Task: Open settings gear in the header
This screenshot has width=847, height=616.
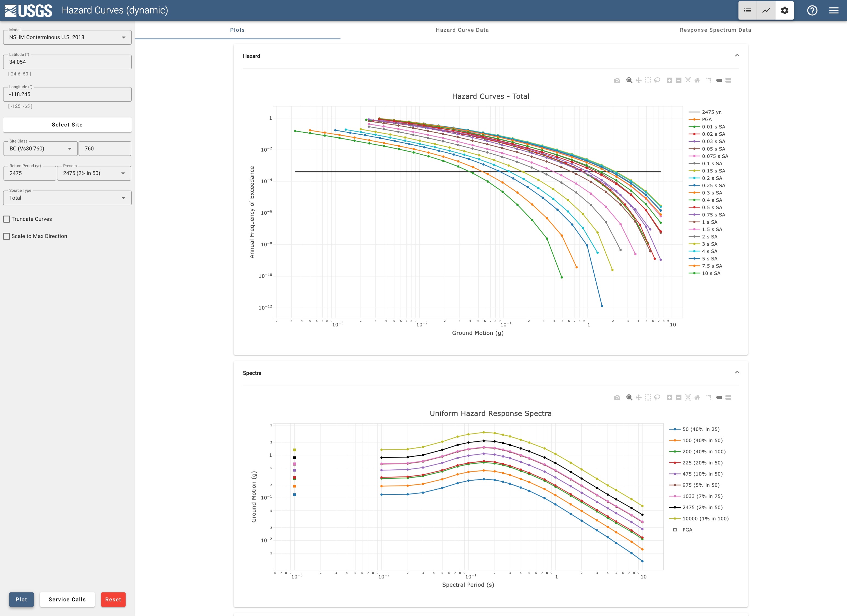Action: click(x=785, y=10)
